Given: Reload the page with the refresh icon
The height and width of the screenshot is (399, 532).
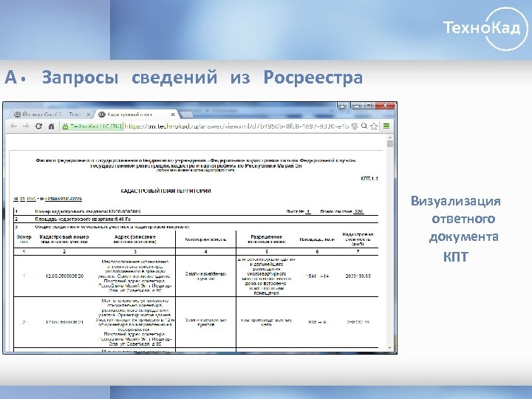Looking at the screenshot, I should tap(38, 126).
